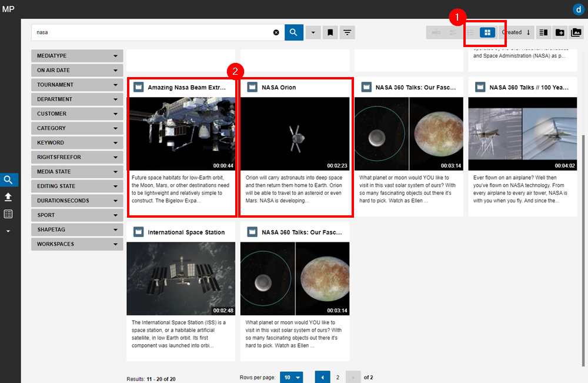Click the blue search magnifier button
588x383 pixels.
tap(293, 32)
